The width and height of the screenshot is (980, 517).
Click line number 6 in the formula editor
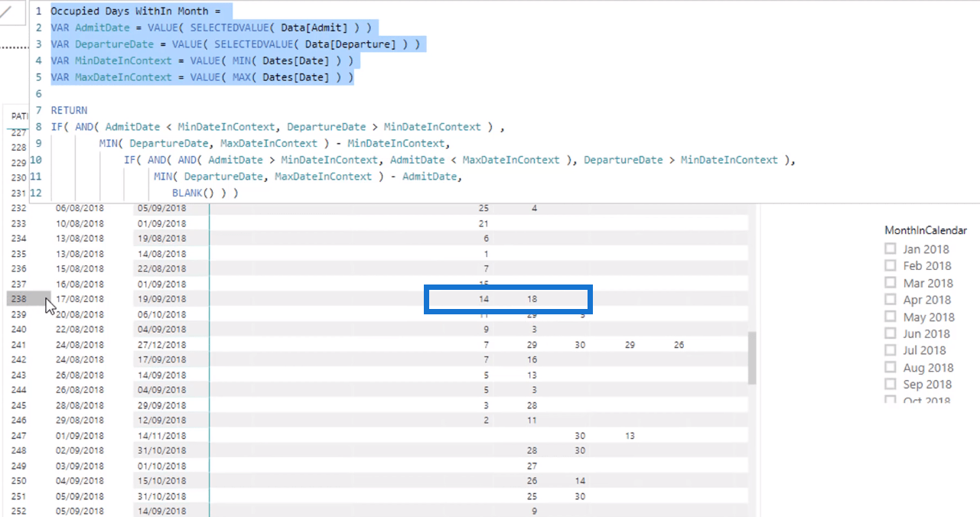pyautogui.click(x=38, y=93)
